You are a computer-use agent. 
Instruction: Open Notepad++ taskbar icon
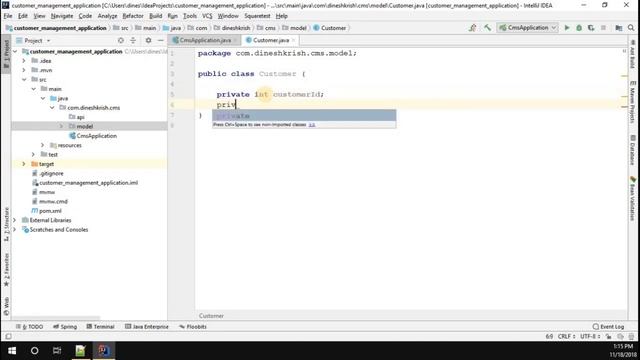80,351
